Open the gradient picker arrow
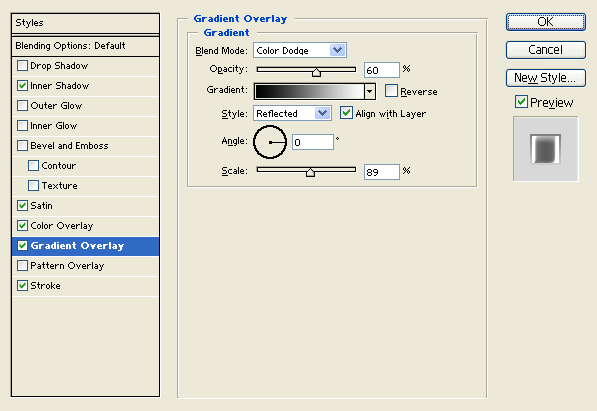The image size is (597, 411). [369, 91]
